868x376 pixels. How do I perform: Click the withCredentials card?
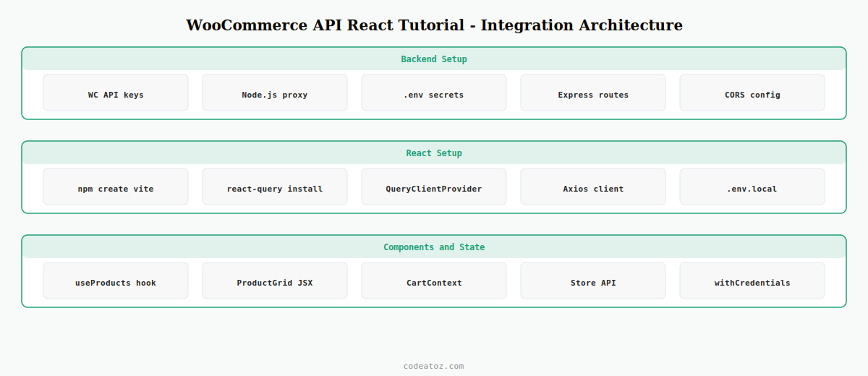pos(752,281)
